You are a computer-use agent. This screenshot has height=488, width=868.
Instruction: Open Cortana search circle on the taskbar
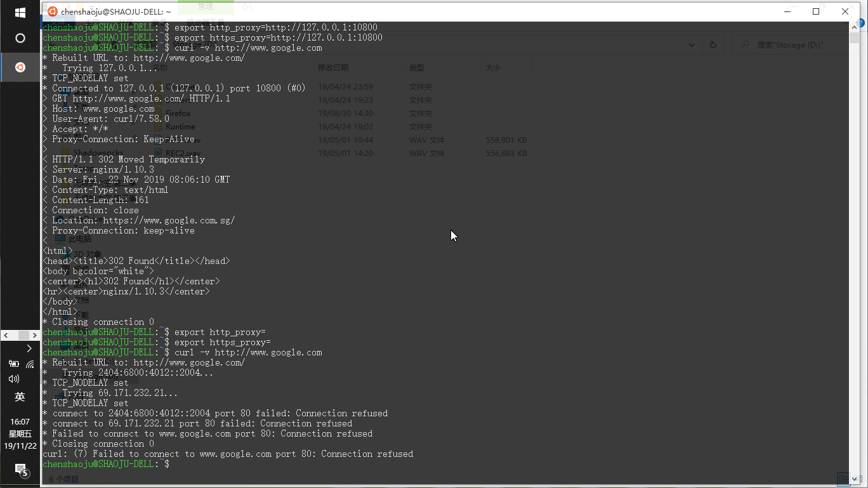tap(20, 38)
